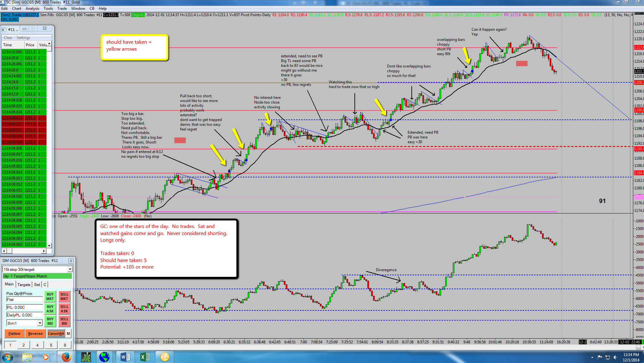The width and height of the screenshot is (644, 363).
Task: Open the Tools menu
Action: pos(48,9)
